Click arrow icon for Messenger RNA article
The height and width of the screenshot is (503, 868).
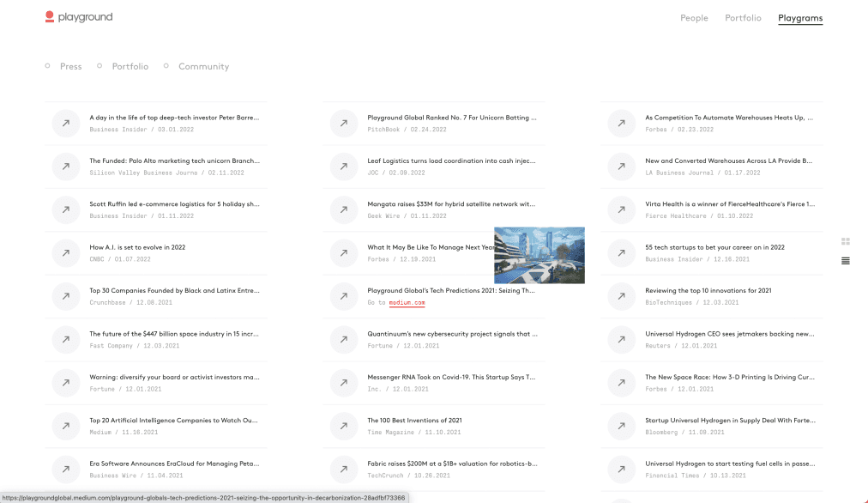pos(344,382)
